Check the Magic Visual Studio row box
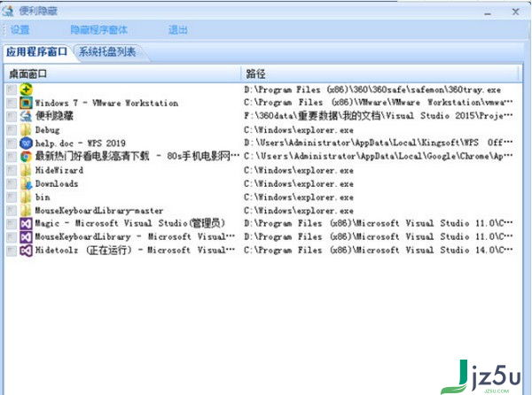532x395 pixels. click(x=12, y=224)
